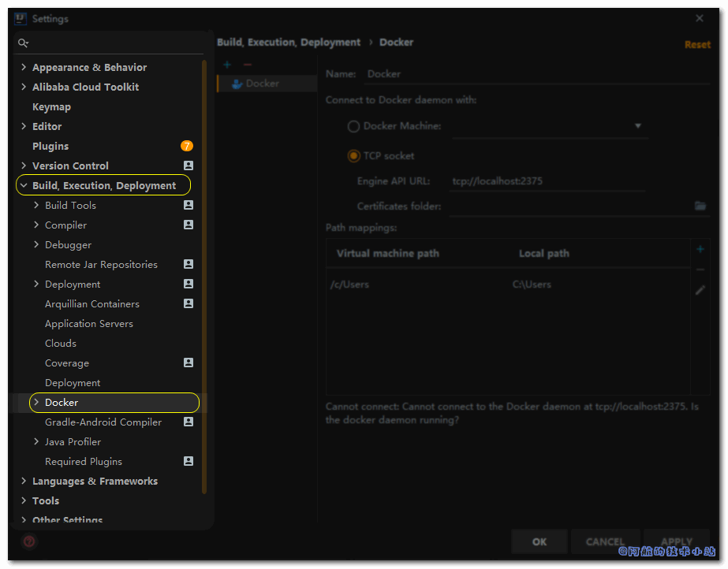Open the Keymap settings page
Image resolution: width=728 pixels, height=569 pixels.
(x=51, y=106)
